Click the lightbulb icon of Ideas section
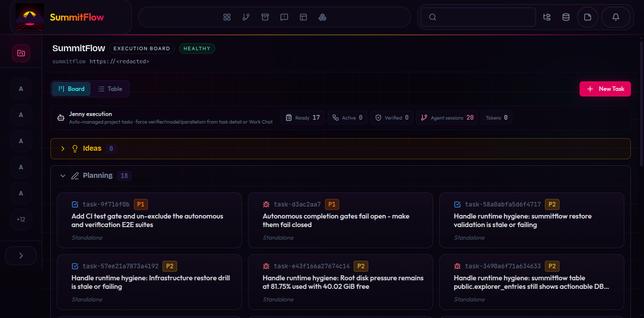The width and height of the screenshot is (644, 318). click(x=75, y=149)
